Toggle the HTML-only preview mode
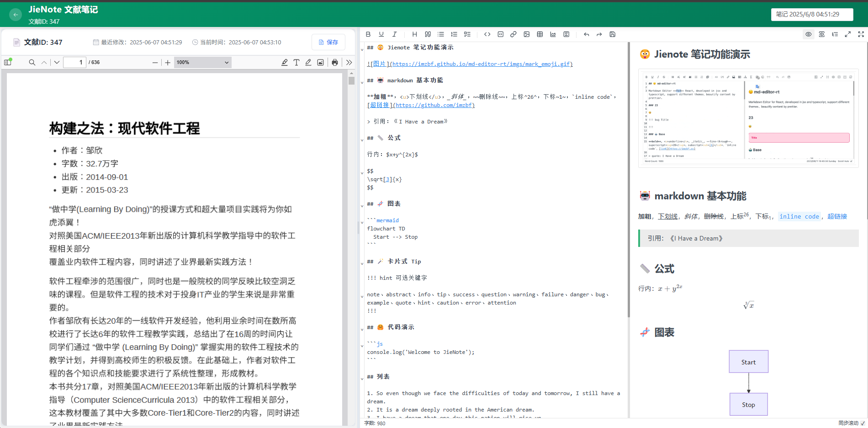Viewport: 868px width, 428px height. tap(822, 34)
